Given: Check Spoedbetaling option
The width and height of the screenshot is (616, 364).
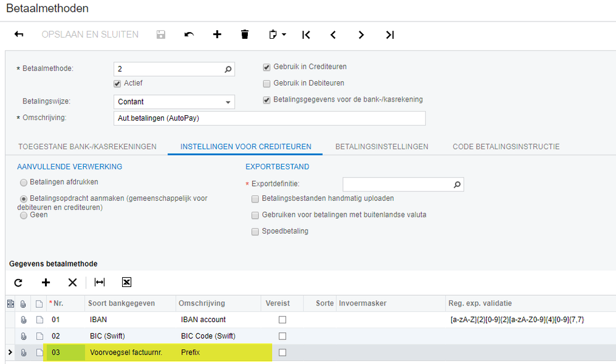Looking at the screenshot, I should click(x=255, y=232).
